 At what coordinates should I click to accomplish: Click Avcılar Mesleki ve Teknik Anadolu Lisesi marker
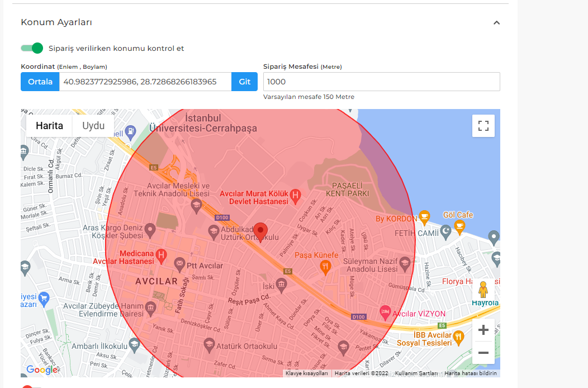[196, 206]
